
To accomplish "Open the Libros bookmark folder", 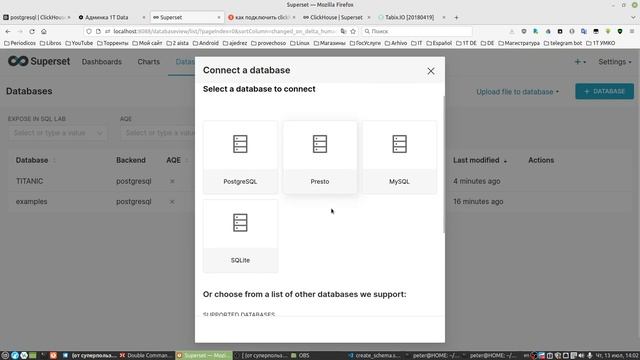I will (50, 43).
